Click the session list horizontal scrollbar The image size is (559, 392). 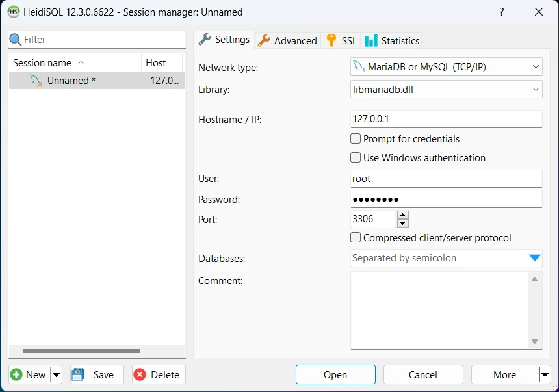pyautogui.click(x=81, y=351)
